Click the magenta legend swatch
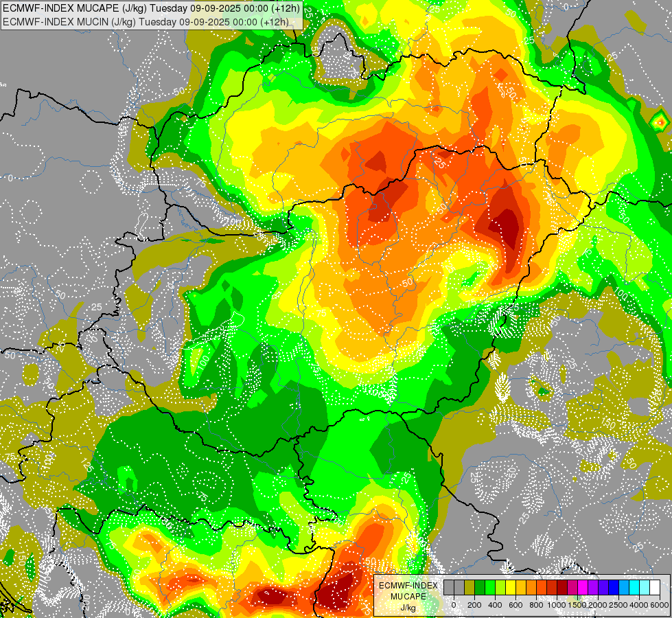Screen dimensions: 672x618 583,587
